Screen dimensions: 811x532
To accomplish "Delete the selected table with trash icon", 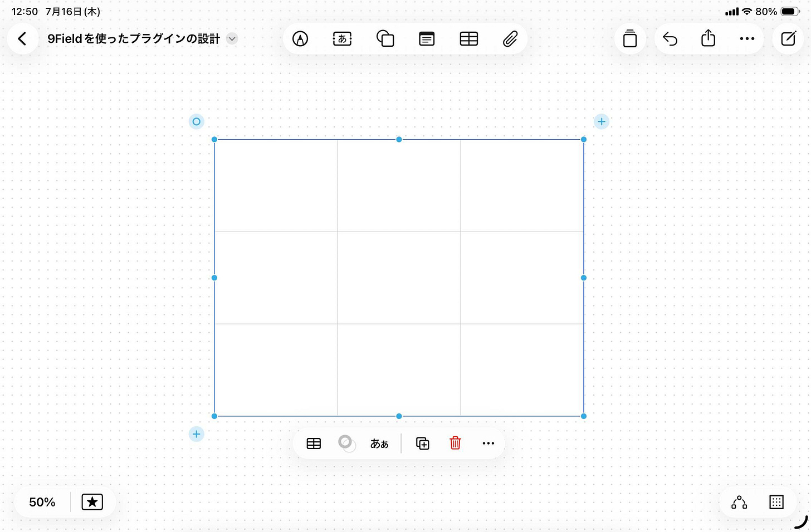I will coord(455,443).
